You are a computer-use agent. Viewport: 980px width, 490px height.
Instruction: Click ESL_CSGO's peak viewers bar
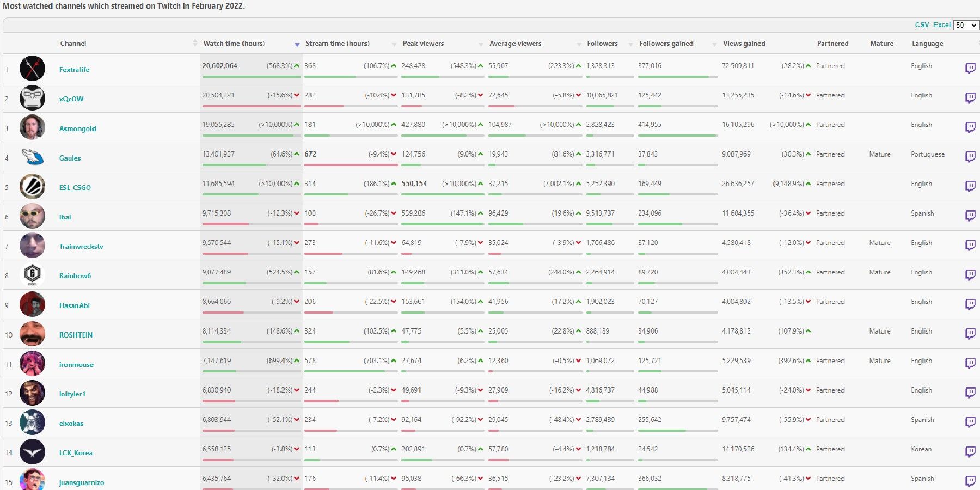pos(443,194)
